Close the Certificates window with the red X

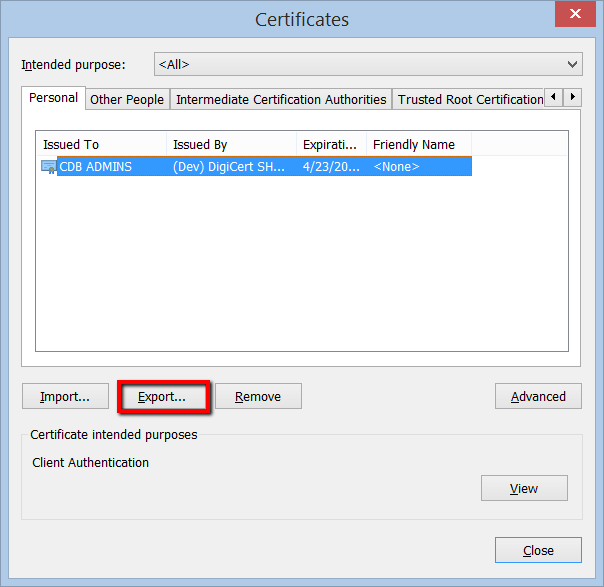pyautogui.click(x=575, y=15)
